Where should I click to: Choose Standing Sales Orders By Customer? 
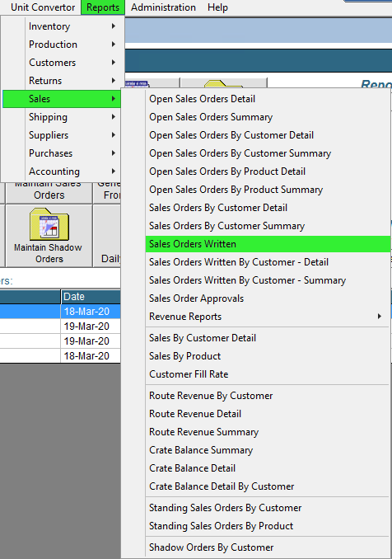click(x=268, y=508)
